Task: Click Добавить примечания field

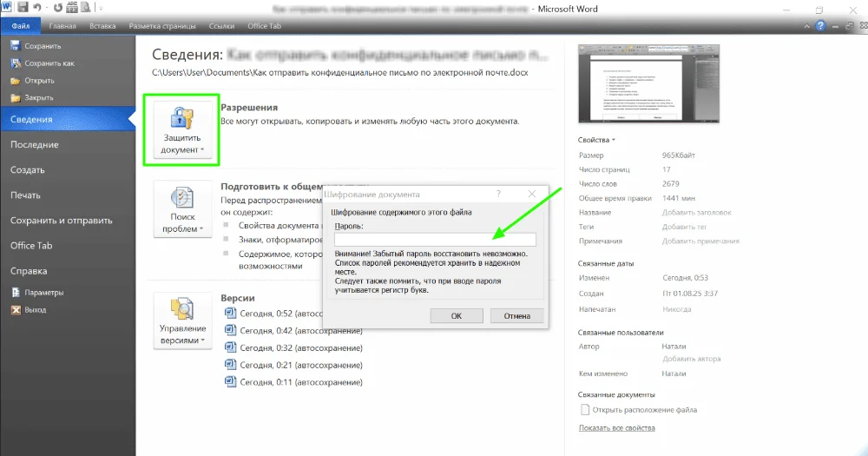Action: click(700, 241)
